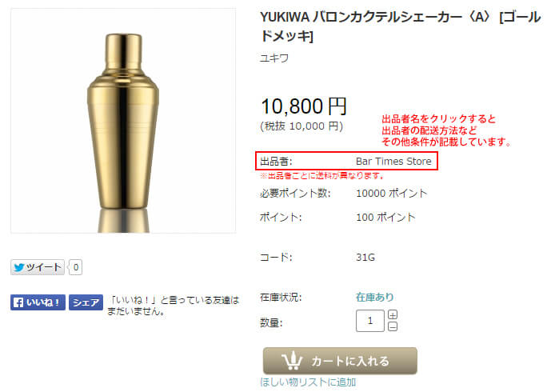Click the ユキワ brand name link

pyautogui.click(x=274, y=58)
